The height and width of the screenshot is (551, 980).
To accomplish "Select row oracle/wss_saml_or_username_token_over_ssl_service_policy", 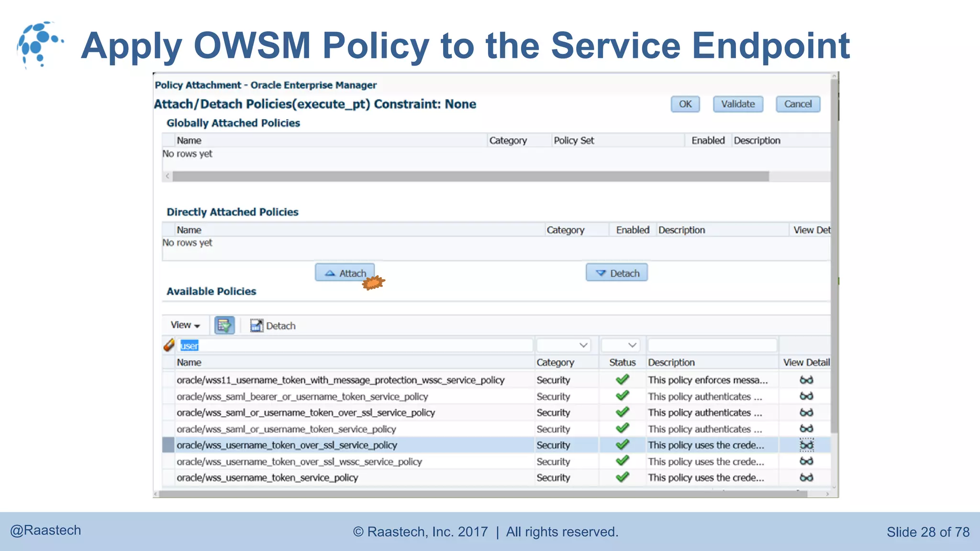I will point(496,412).
